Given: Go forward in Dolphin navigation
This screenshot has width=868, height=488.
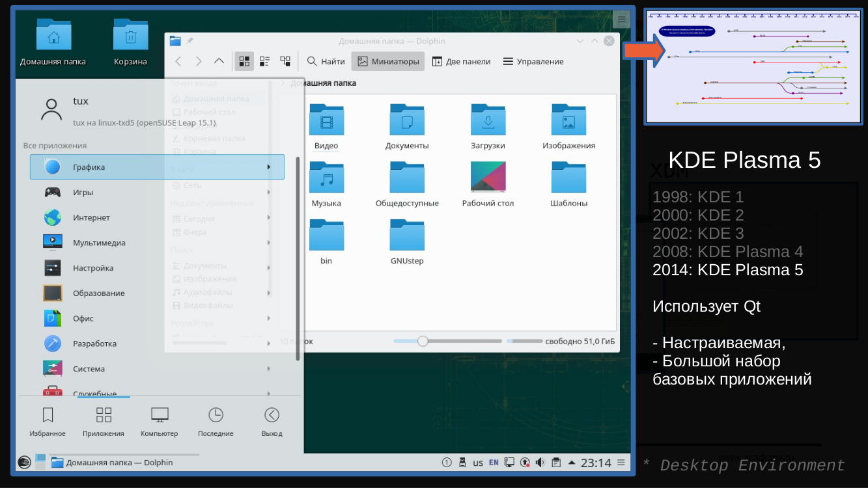Looking at the screenshot, I should (199, 61).
